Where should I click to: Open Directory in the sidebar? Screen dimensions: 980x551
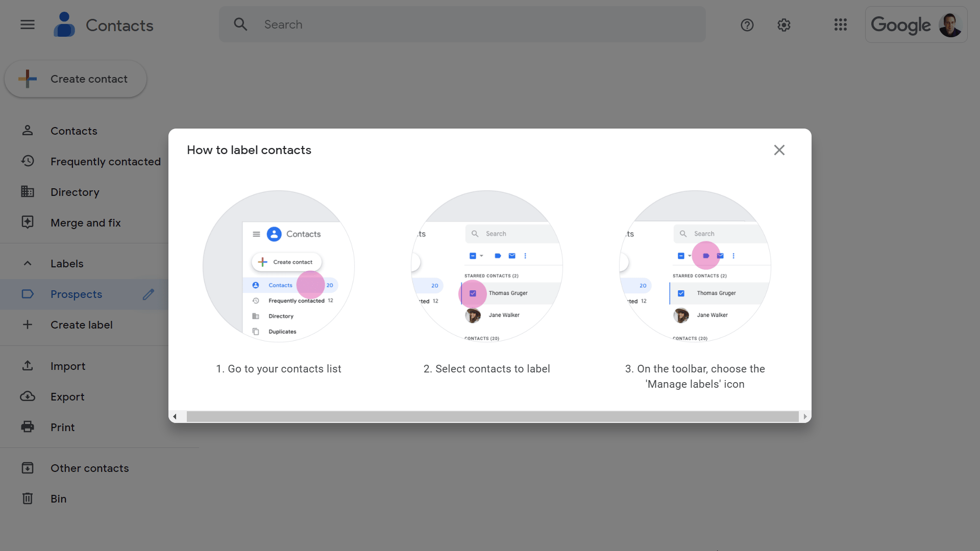tap(84, 192)
